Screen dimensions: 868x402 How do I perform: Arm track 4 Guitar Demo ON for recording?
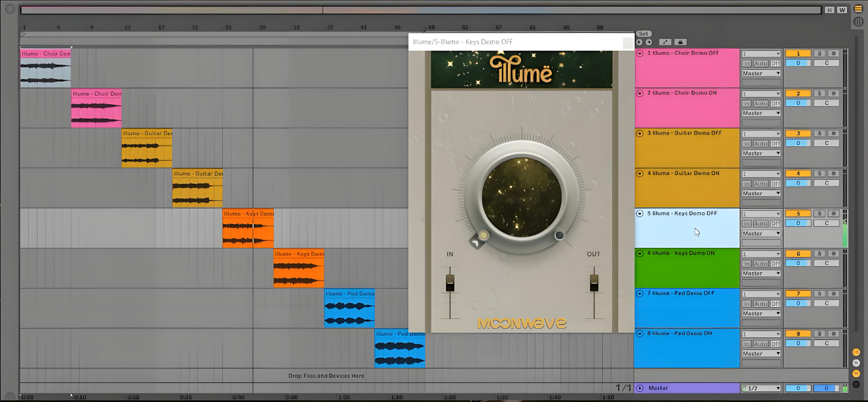click(834, 174)
